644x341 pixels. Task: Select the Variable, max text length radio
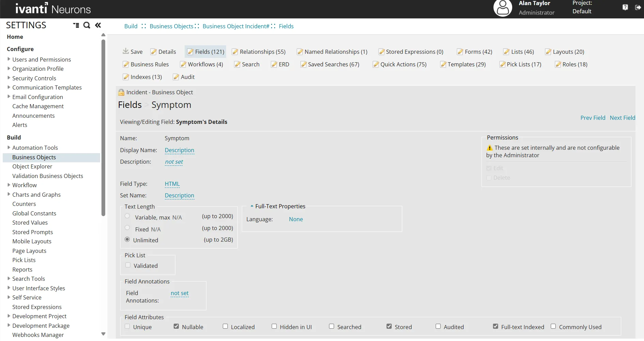127,216
